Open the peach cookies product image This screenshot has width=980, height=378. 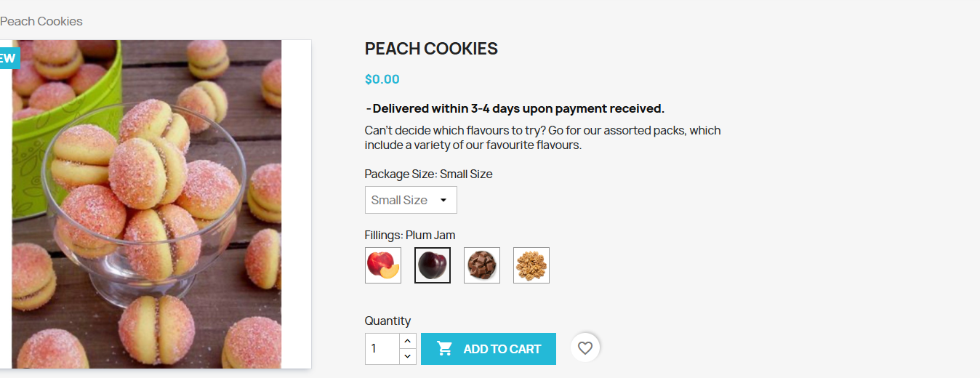click(146, 204)
